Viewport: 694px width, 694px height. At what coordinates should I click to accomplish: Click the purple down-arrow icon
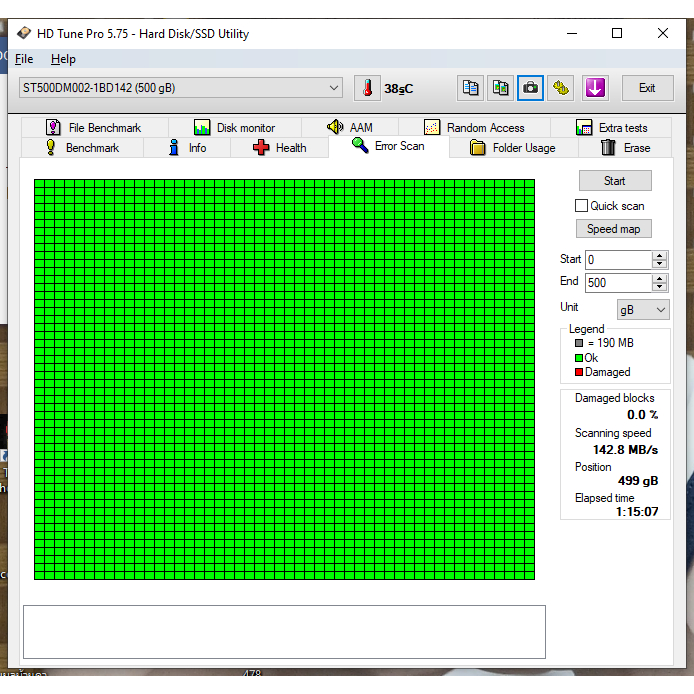point(595,88)
